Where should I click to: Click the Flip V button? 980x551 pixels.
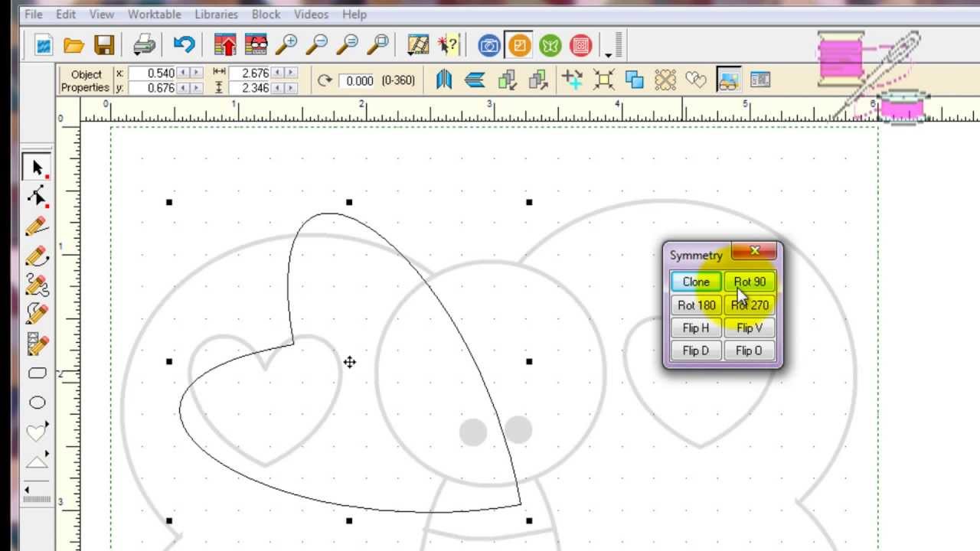[749, 328]
